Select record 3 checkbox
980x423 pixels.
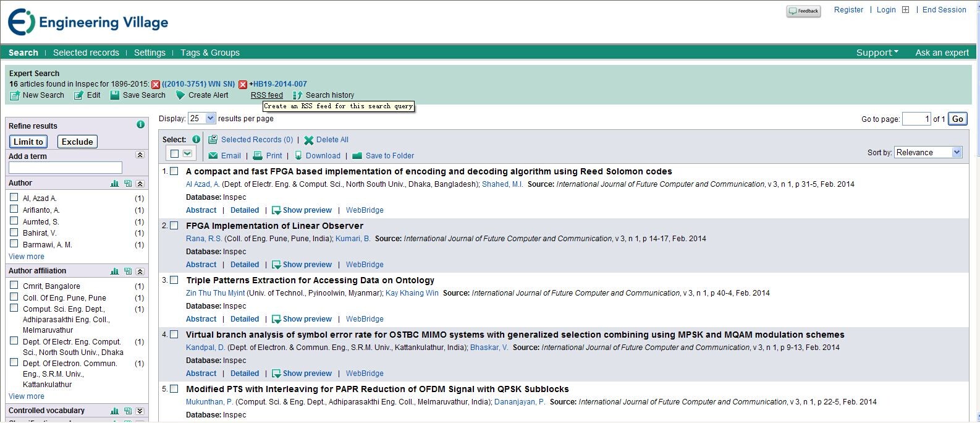click(x=174, y=280)
